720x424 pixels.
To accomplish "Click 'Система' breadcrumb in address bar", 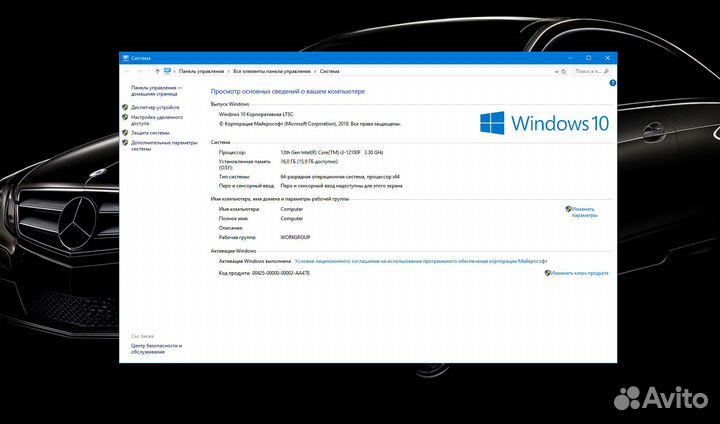I will click(x=329, y=72).
